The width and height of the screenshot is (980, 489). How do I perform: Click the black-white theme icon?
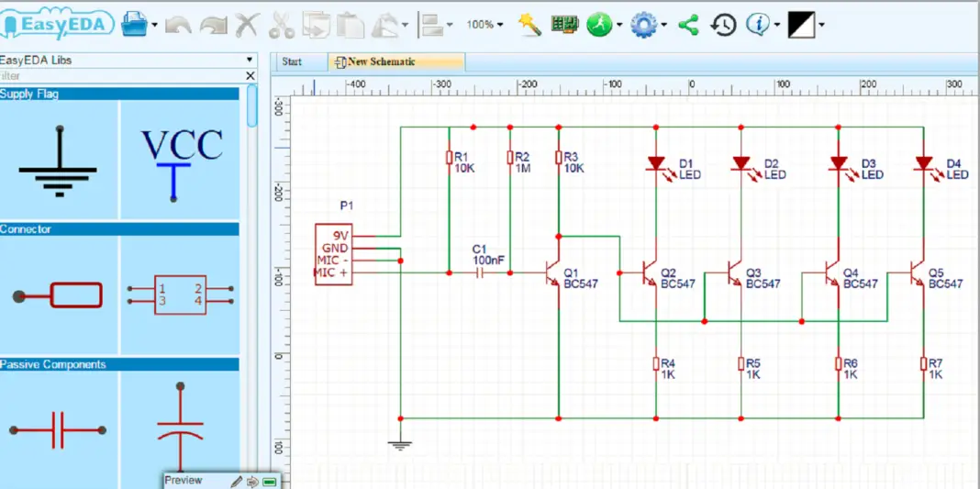coord(801,25)
